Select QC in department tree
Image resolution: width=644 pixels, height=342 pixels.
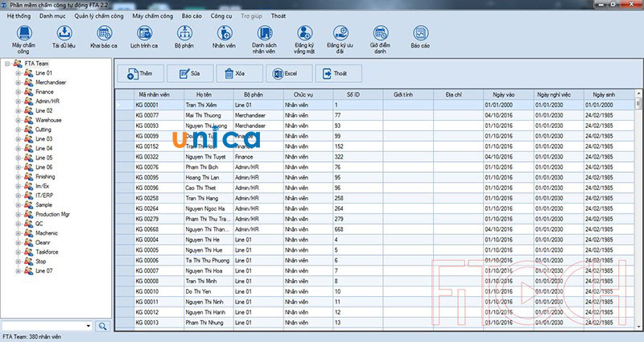point(39,224)
